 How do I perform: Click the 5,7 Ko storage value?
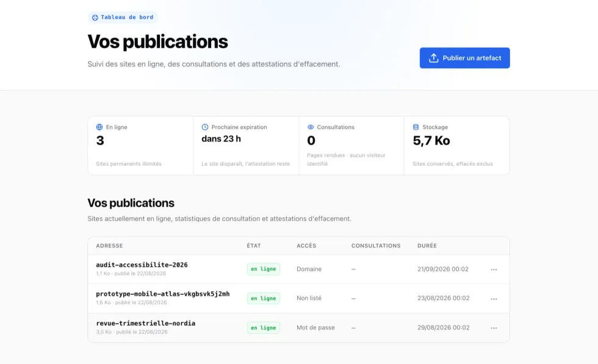[431, 141]
